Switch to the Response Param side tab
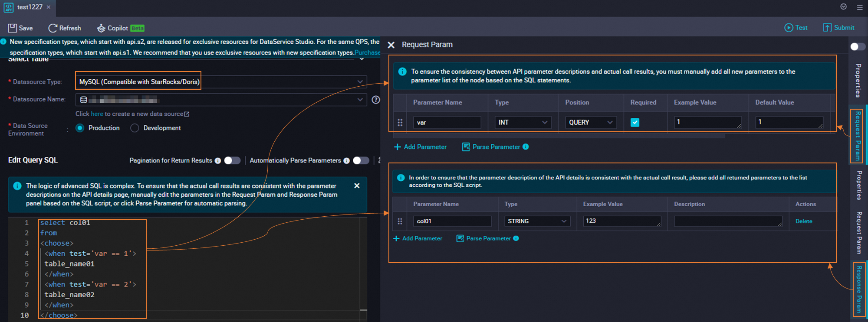The width and height of the screenshot is (868, 322). point(858,289)
